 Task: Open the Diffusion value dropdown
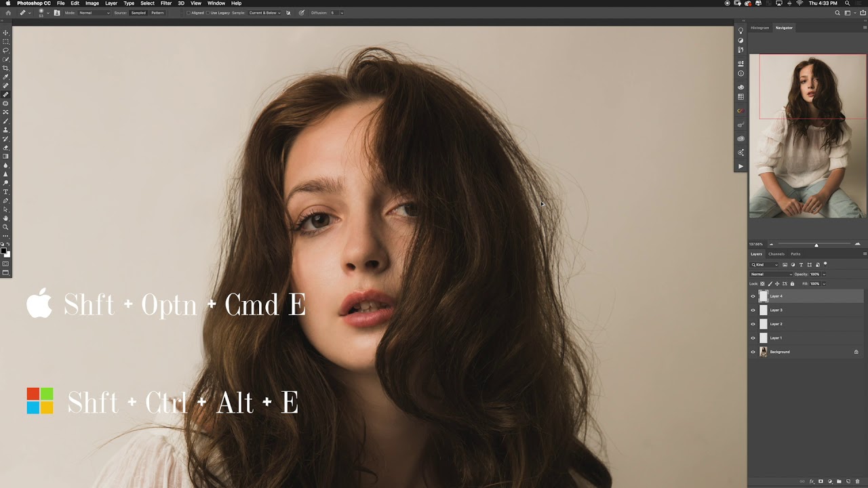341,13
